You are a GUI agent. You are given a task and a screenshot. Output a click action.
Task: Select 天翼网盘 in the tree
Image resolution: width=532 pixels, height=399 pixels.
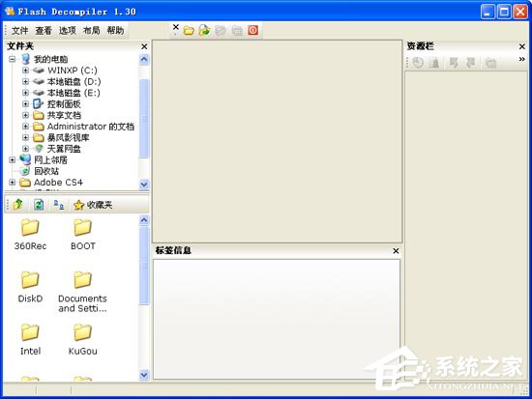pyautogui.click(x=64, y=149)
